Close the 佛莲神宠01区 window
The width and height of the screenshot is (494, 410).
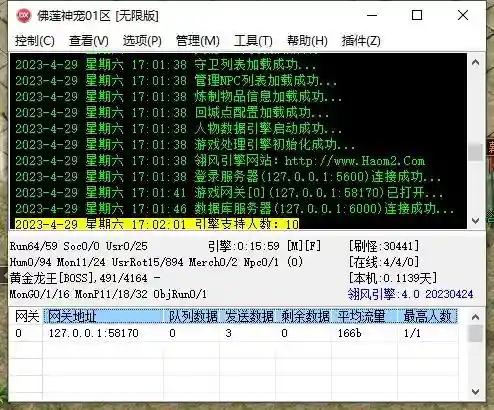click(x=463, y=15)
